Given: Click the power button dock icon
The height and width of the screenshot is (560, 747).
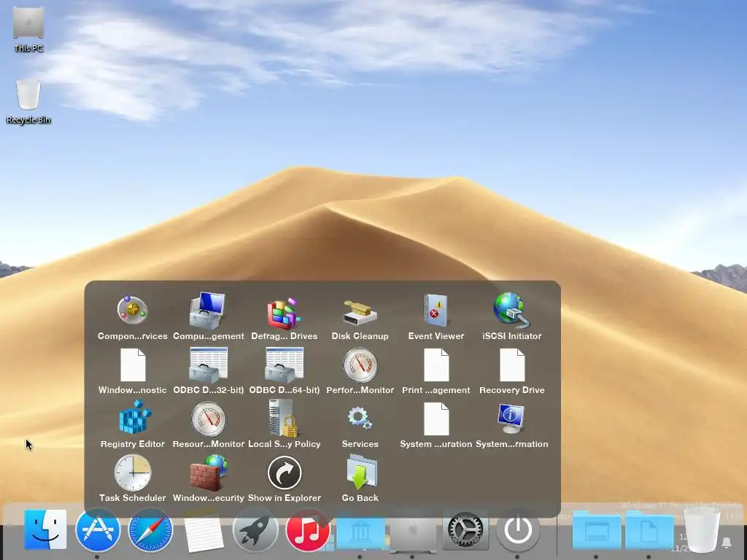Looking at the screenshot, I should (518, 529).
